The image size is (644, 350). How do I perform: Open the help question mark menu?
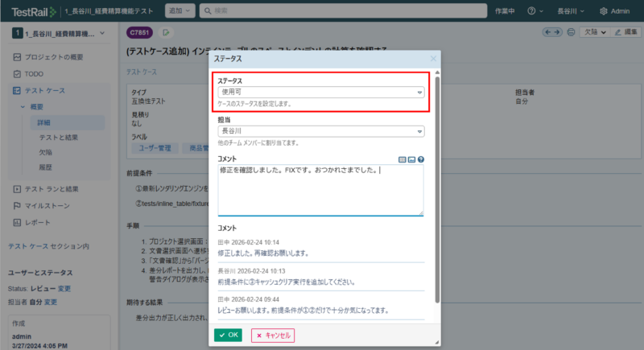(x=535, y=11)
